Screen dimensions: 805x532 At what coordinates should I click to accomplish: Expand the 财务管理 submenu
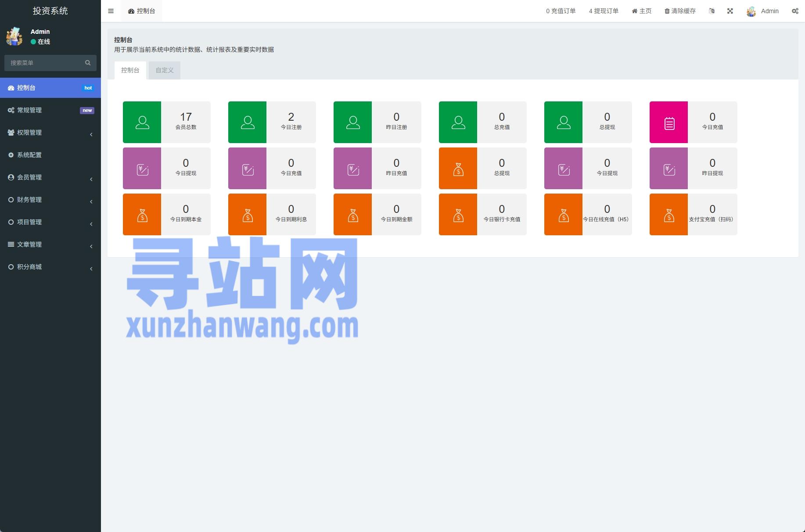50,200
